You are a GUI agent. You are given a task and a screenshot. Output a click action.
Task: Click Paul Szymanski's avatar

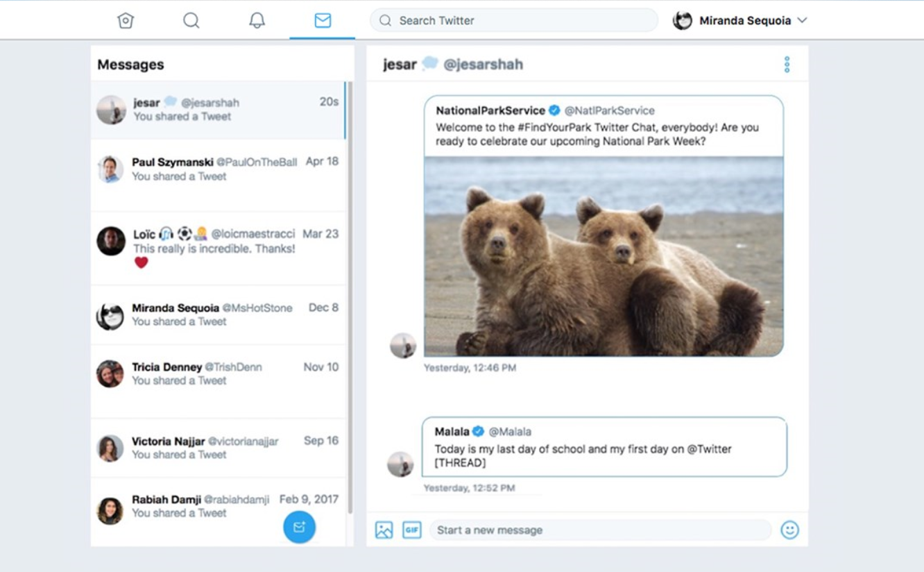[x=110, y=169]
